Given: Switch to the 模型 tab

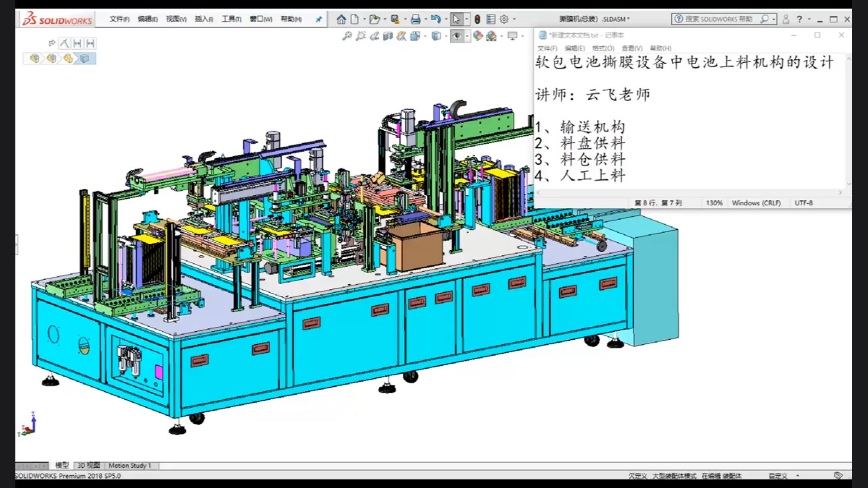Looking at the screenshot, I should [x=62, y=465].
